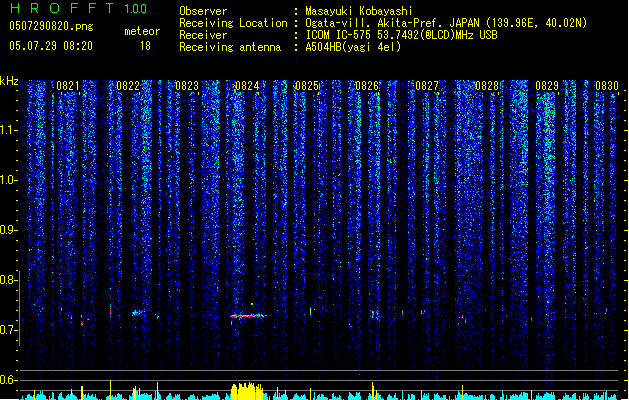Click the 0829 time marker

pos(547,86)
